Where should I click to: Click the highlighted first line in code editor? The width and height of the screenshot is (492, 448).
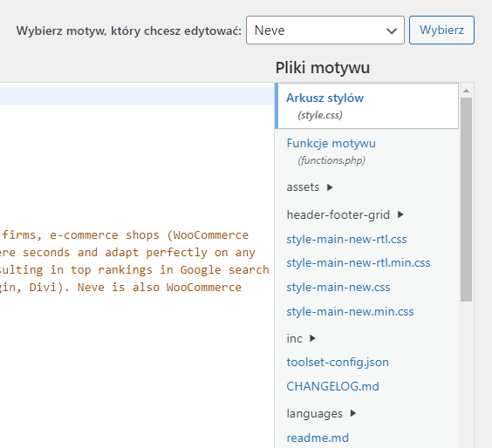[x=137, y=96]
